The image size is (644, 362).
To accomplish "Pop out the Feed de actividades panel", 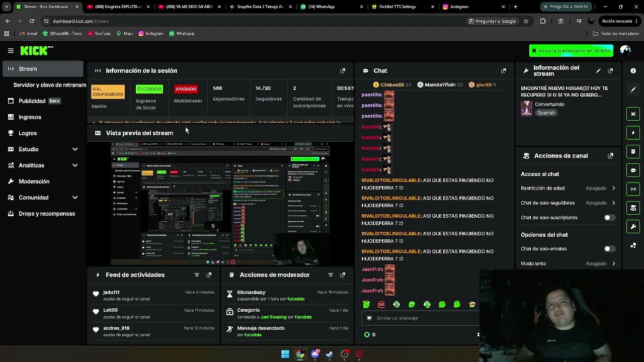I will coord(209,275).
